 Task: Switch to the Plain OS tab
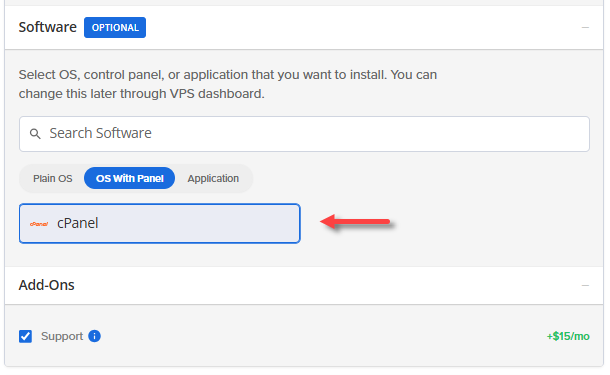pyautogui.click(x=53, y=179)
